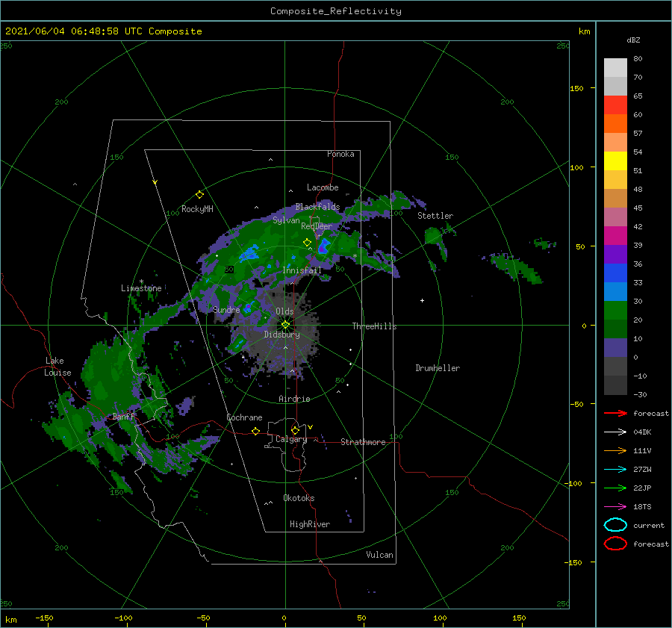Click the Innisfail label
This screenshot has width=672, height=628.
coord(302,270)
